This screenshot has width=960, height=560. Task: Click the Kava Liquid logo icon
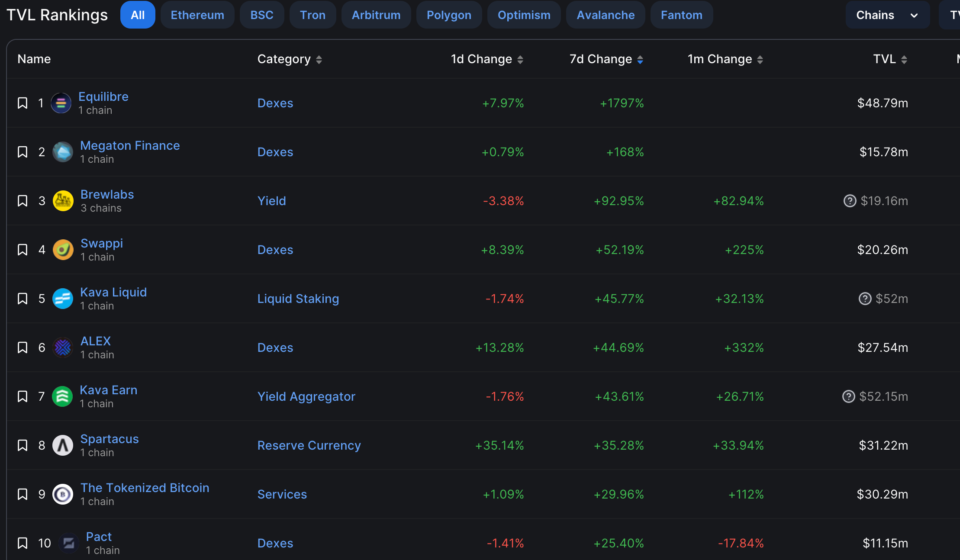(63, 299)
